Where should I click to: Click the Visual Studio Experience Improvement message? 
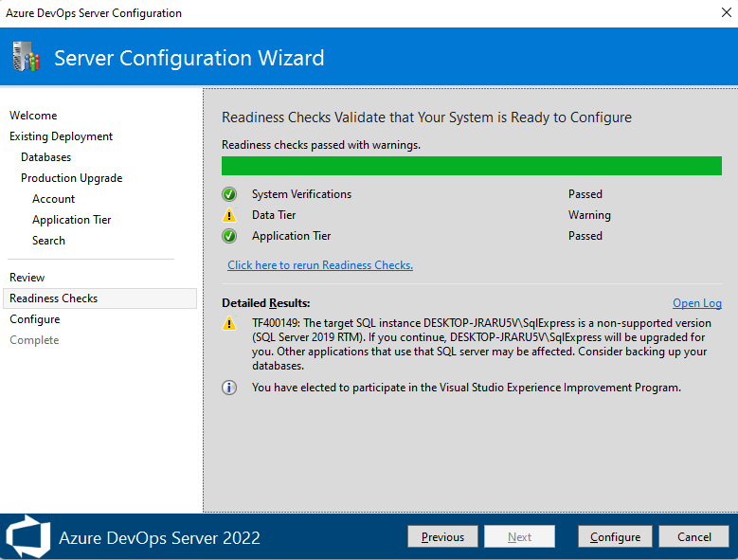click(466, 388)
